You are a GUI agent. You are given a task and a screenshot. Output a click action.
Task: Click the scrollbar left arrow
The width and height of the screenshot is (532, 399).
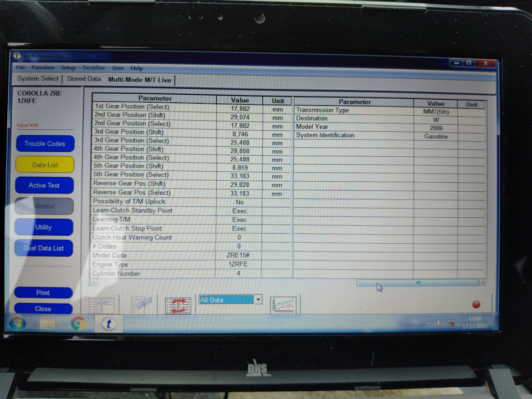94,282
